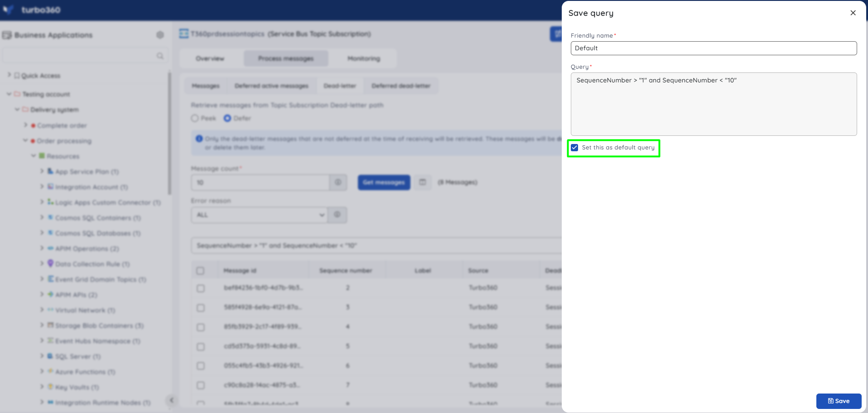Viewport: 868px width, 413px height.
Task: Click the sidebar search box
Action: click(85, 56)
